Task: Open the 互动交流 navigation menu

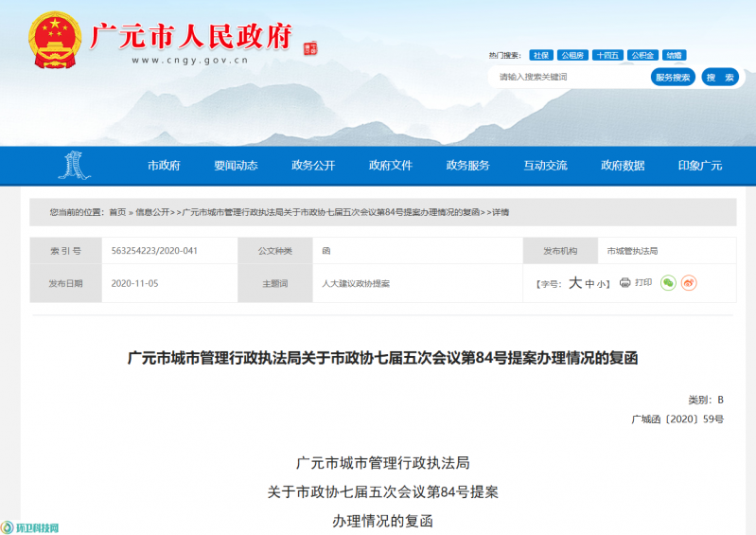Action: point(545,166)
